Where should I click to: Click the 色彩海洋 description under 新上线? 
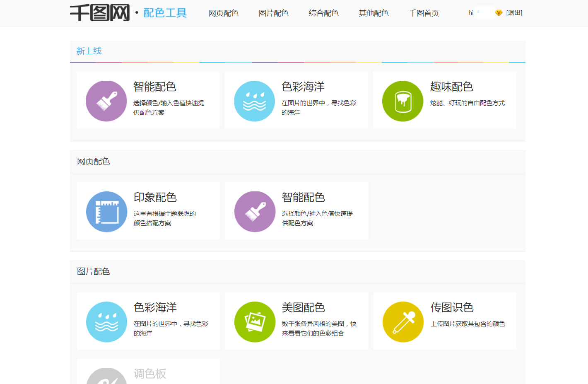(319, 108)
